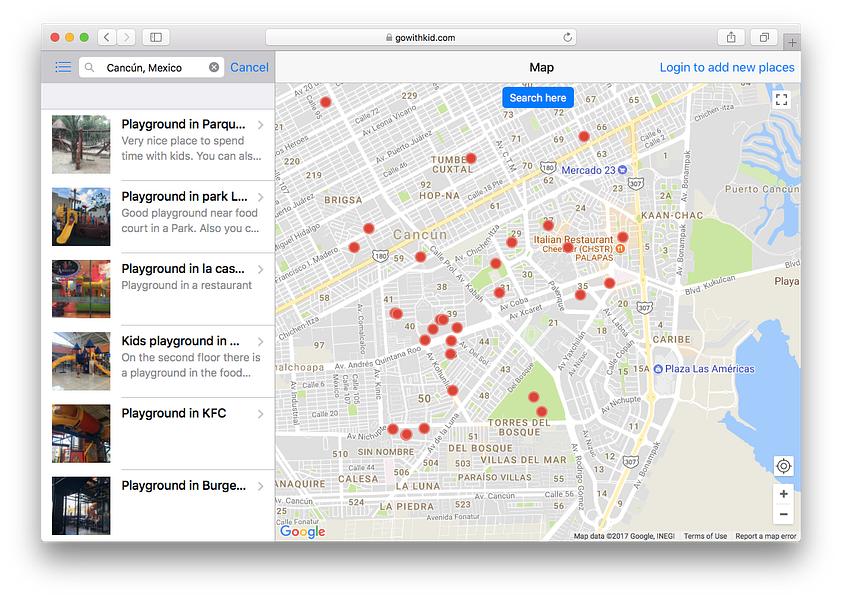Cancel the location search
The width and height of the screenshot is (842, 600).
tap(249, 67)
